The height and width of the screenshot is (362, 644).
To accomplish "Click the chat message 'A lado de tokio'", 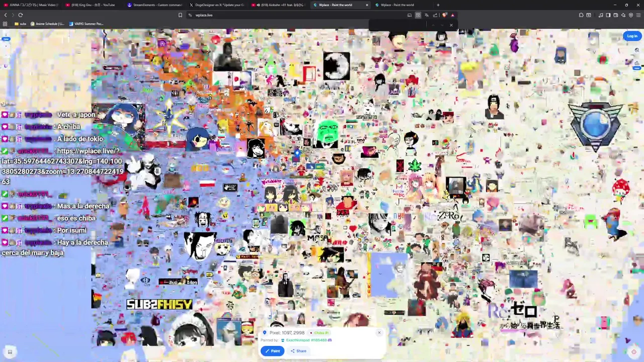I will click(80, 139).
